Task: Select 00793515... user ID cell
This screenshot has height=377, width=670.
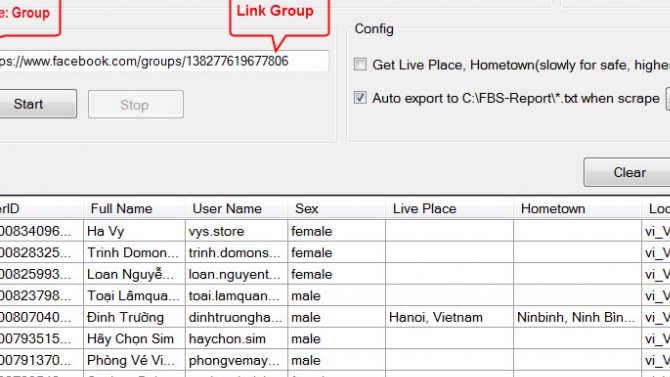Action: (x=41, y=339)
